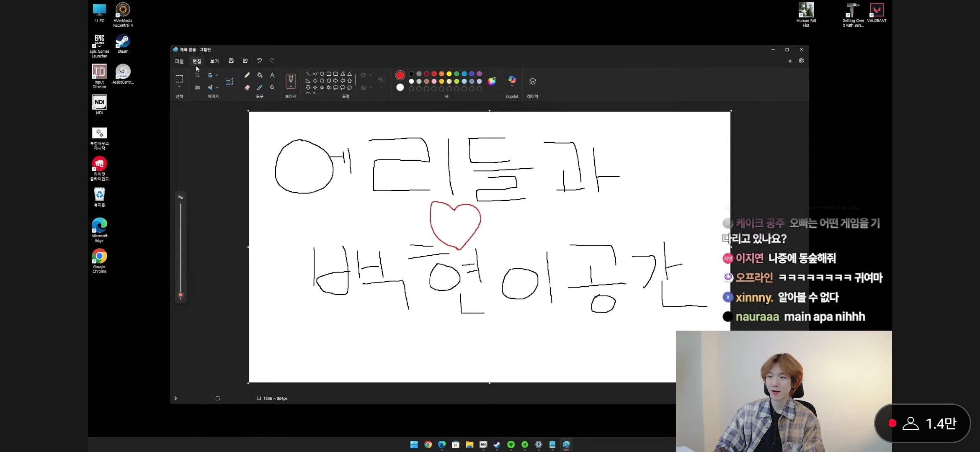Choose the five-point star shape
The width and height of the screenshot is (980, 452).
322,87
